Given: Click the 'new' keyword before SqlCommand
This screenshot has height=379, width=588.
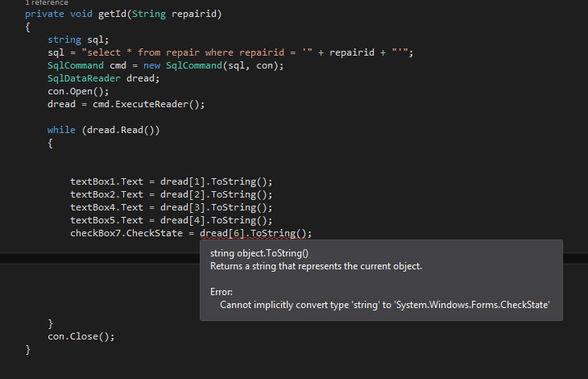Looking at the screenshot, I should pyautogui.click(x=151, y=65).
